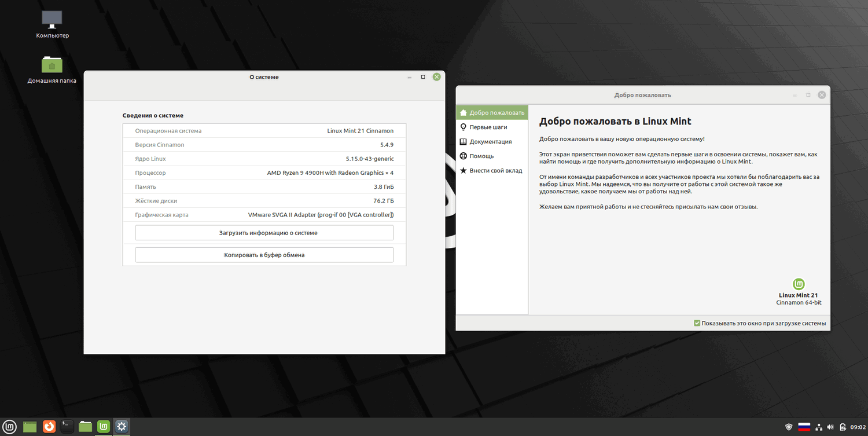Click the Сведения о системе heading
The height and width of the screenshot is (436, 868).
pos(153,116)
